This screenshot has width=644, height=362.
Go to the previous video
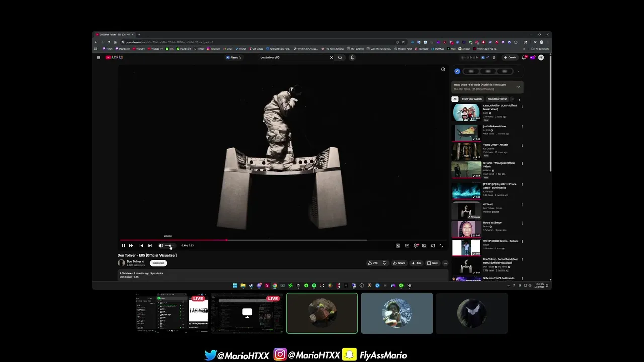point(141,246)
